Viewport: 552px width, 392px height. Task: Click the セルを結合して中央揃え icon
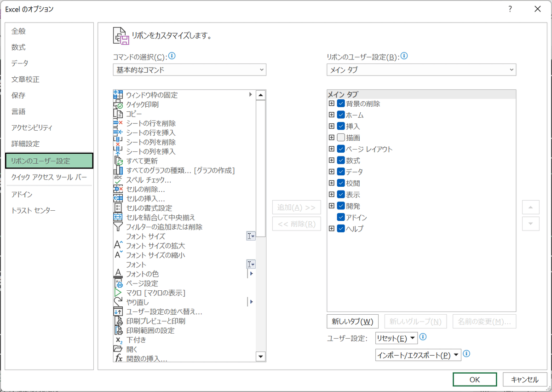[118, 217]
